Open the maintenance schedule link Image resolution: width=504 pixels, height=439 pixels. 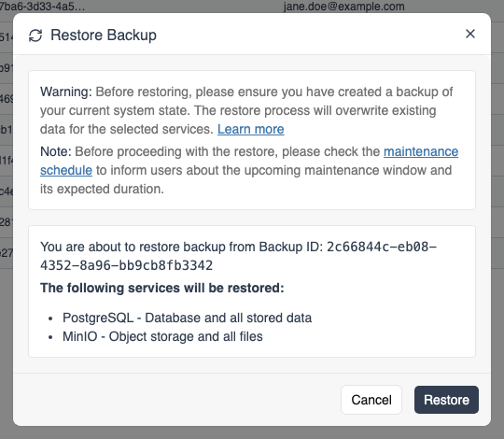421,152
